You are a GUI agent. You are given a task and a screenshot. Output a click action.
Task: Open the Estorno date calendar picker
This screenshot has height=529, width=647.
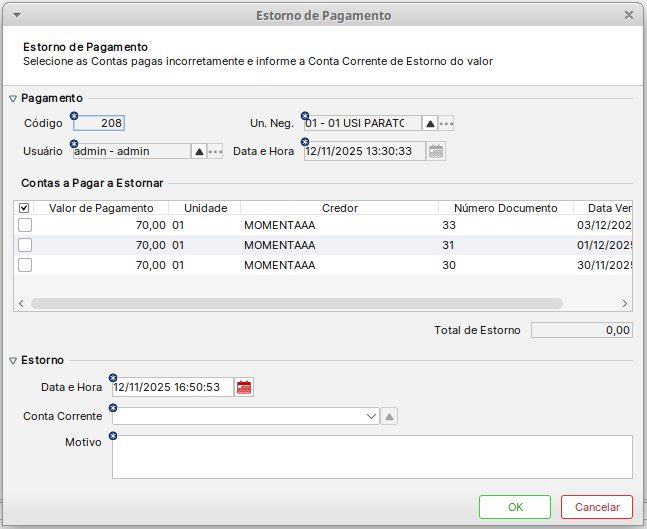(x=244, y=387)
